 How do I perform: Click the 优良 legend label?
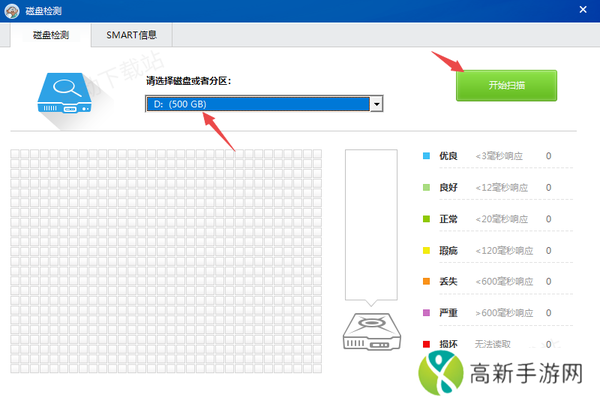448,156
